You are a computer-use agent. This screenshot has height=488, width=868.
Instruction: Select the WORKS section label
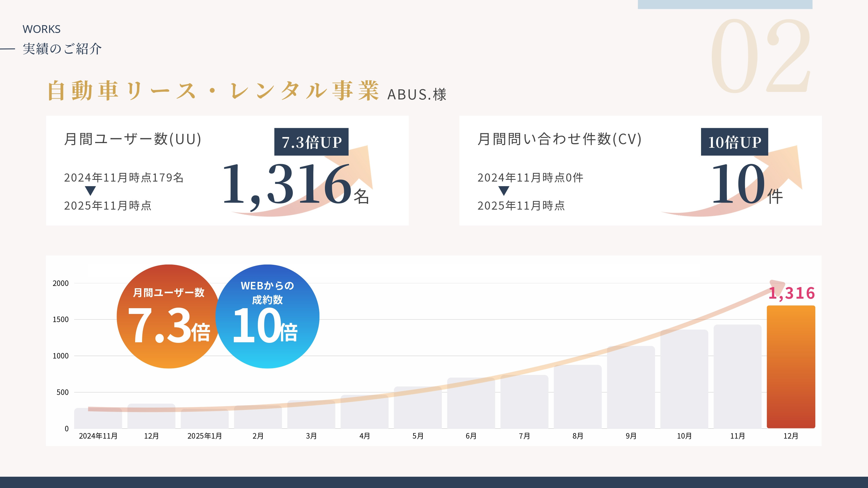tap(41, 29)
